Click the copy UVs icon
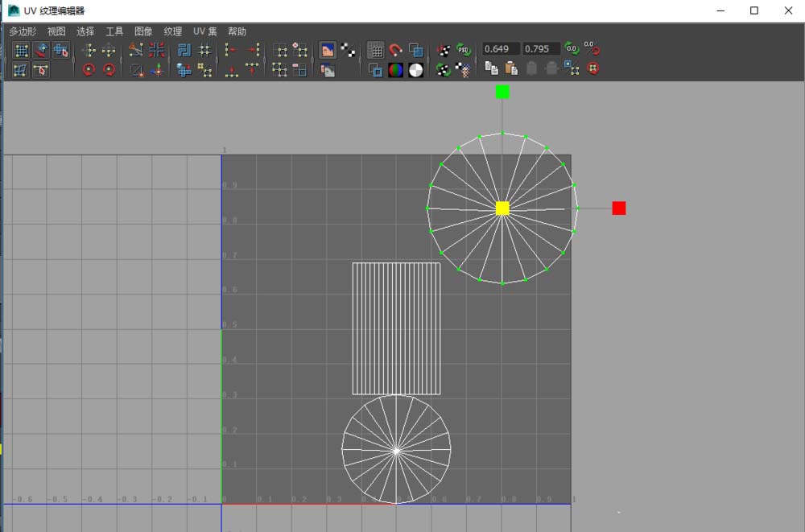The image size is (805, 532). [491, 69]
